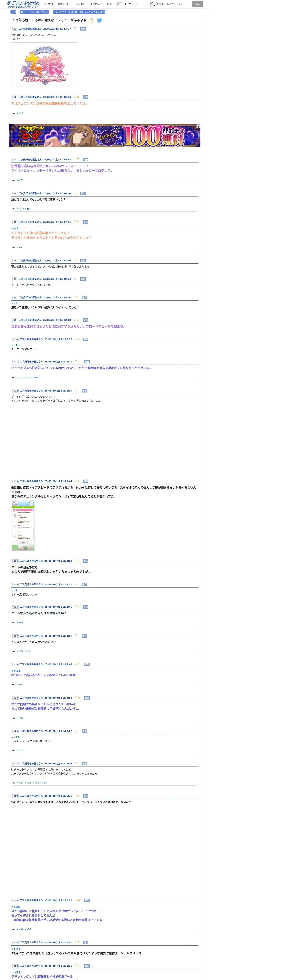The width and height of the screenshot is (296, 980).
Task: Follow the >>57 reply link under post 23
Action: (28, 929)
